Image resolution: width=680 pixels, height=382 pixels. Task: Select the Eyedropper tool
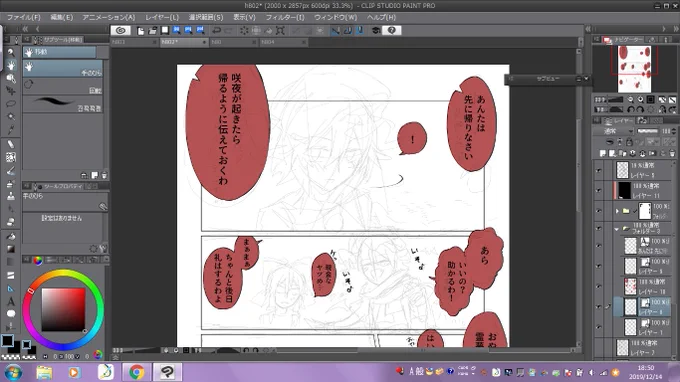point(11,130)
